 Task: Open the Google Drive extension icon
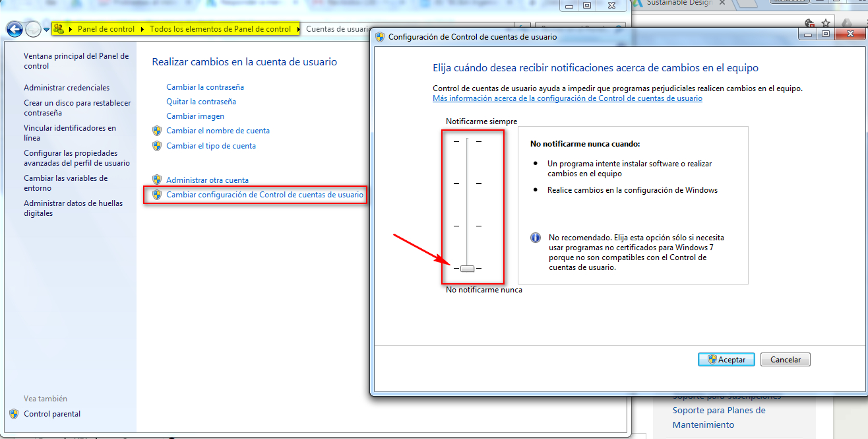pyautogui.click(x=846, y=22)
